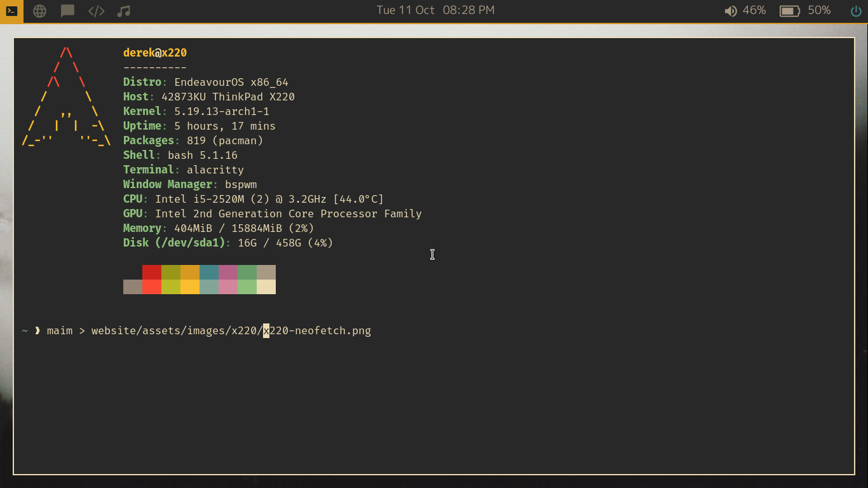Click the CPU Intel i5-2520M line
868x488 pixels.
pos(254,199)
